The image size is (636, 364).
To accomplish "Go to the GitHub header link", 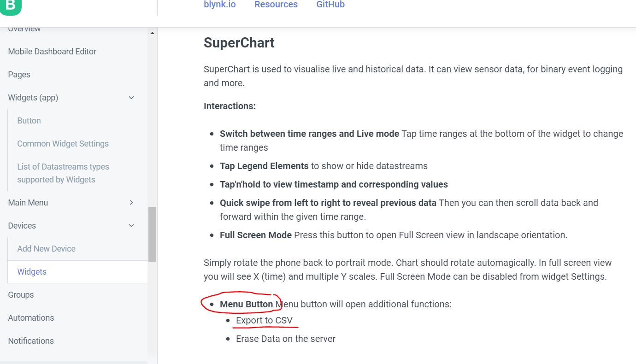I will pyautogui.click(x=330, y=5).
